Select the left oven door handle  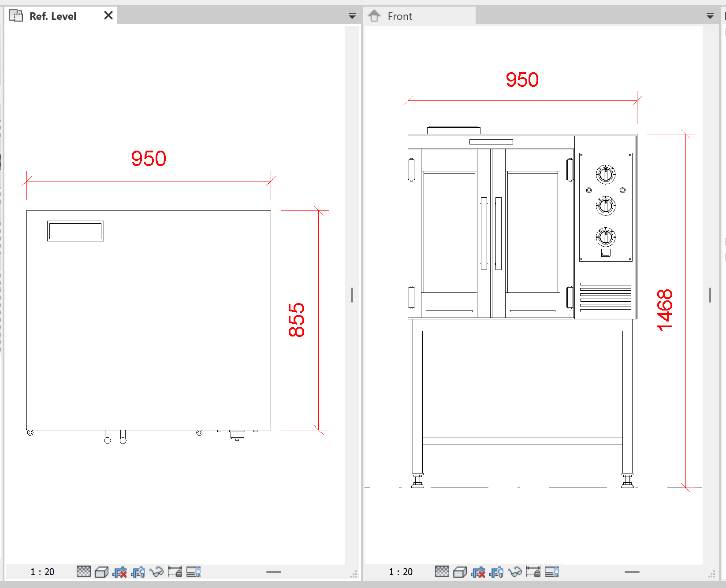(484, 233)
